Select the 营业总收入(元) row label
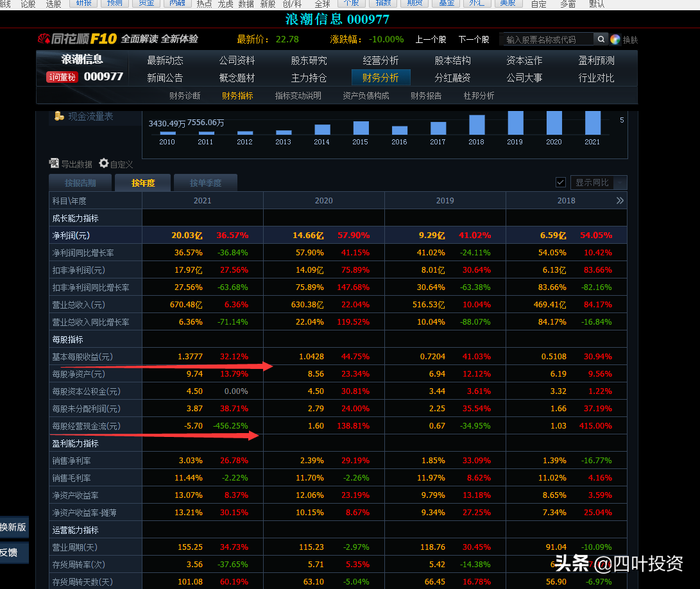The image size is (700, 589). coord(78,305)
